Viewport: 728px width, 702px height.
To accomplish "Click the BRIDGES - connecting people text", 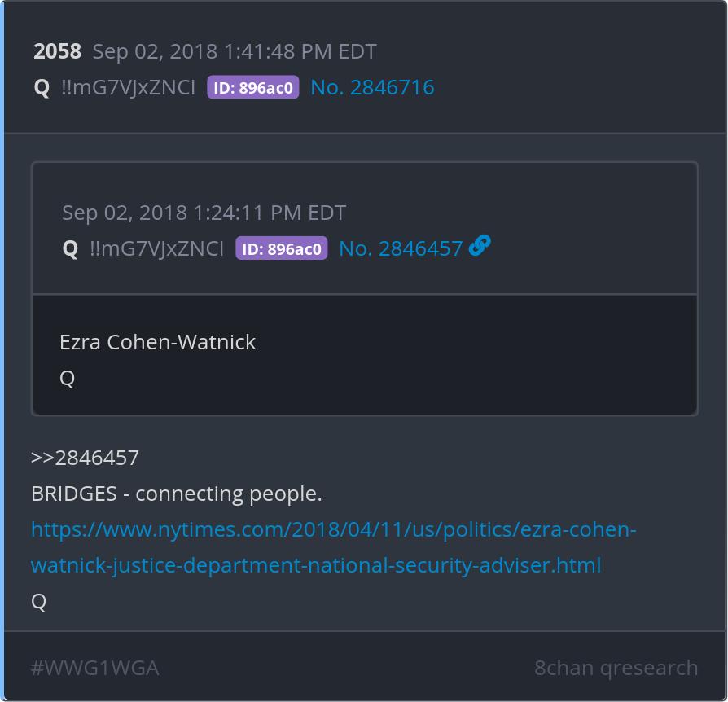I will [x=177, y=494].
